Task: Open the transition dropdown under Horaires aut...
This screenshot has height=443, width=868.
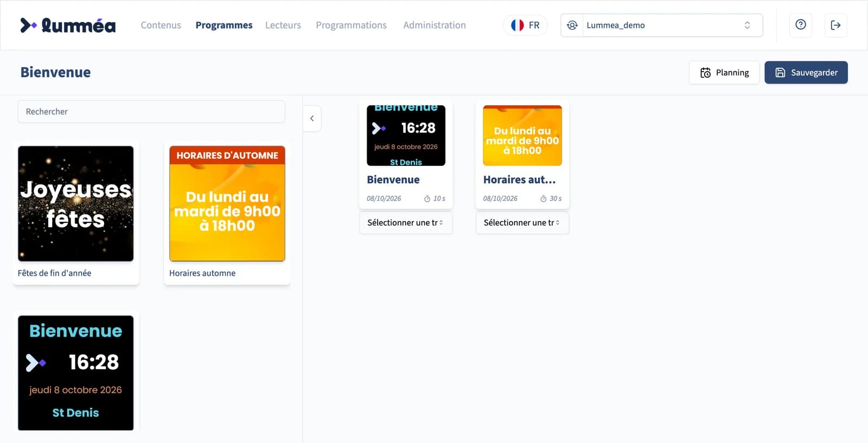Action: (522, 222)
